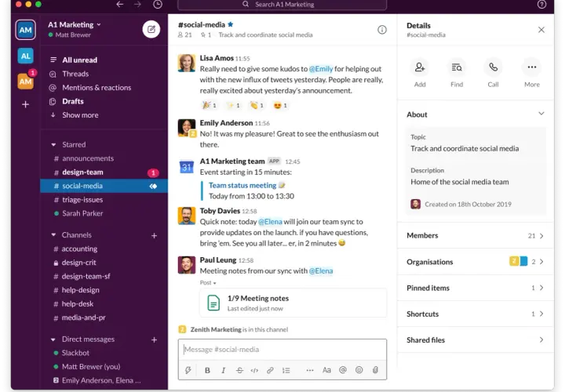
Task: Click @Elena mention in Toby's message
Action: pyautogui.click(x=270, y=222)
